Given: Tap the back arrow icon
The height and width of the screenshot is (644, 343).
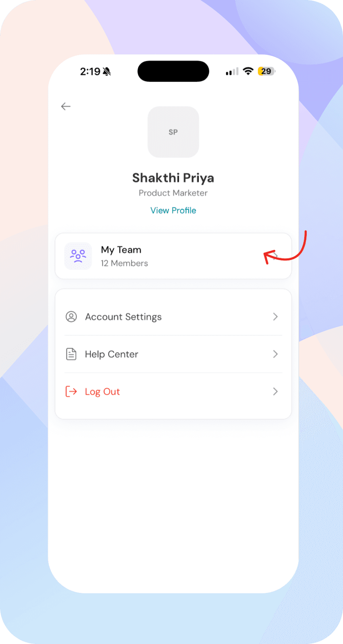Looking at the screenshot, I should coord(66,106).
